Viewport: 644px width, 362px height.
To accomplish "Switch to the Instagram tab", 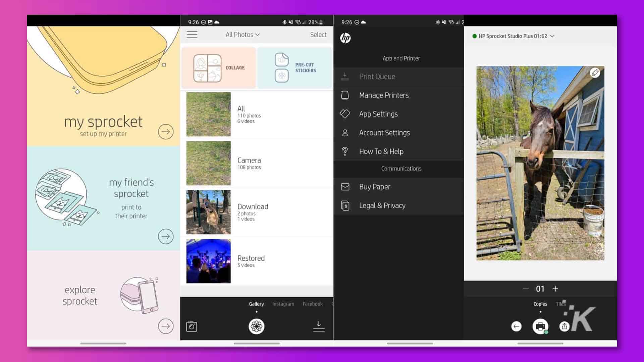I will (x=283, y=304).
